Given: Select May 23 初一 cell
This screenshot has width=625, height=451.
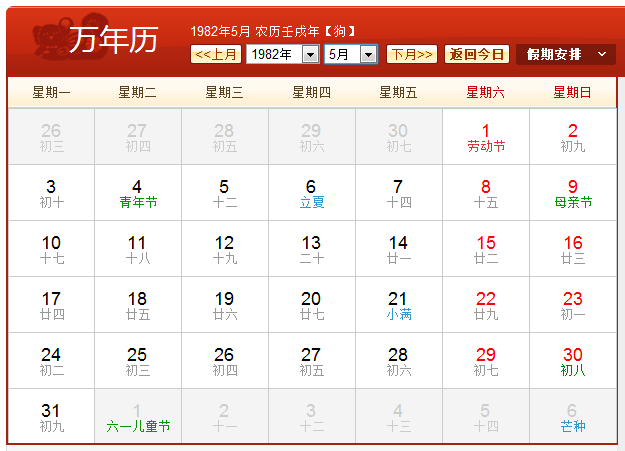Looking at the screenshot, I should click(573, 305).
